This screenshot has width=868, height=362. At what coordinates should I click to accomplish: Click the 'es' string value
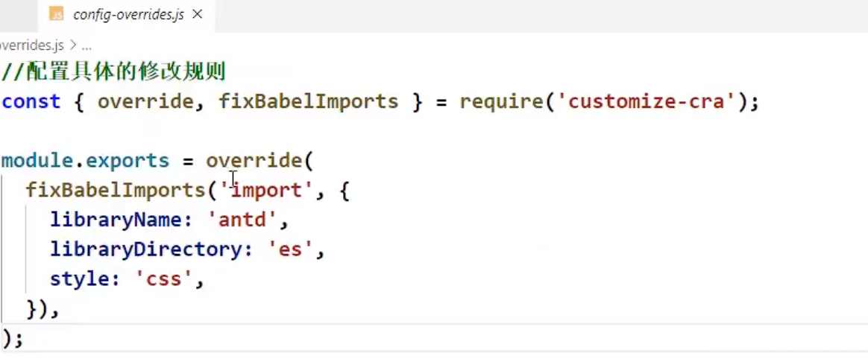click(290, 250)
